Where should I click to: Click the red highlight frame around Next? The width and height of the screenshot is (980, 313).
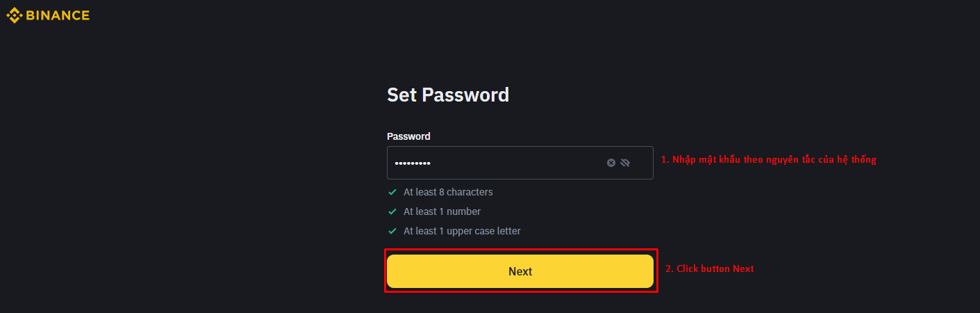(521, 250)
